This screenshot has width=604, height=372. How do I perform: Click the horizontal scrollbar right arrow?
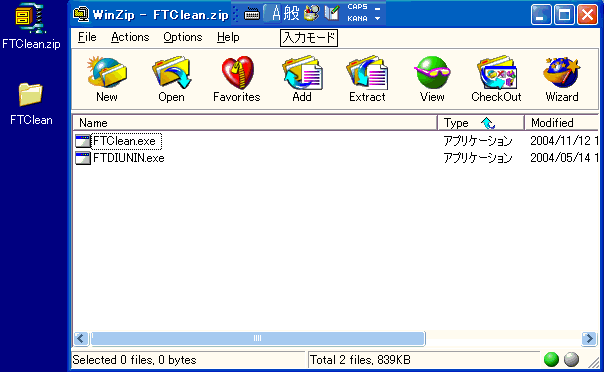[589, 338]
